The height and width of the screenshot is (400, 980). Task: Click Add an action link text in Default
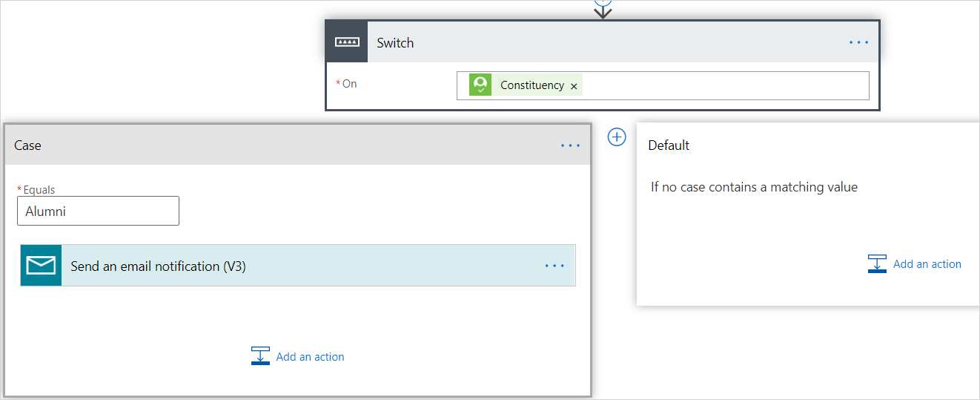coord(927,264)
